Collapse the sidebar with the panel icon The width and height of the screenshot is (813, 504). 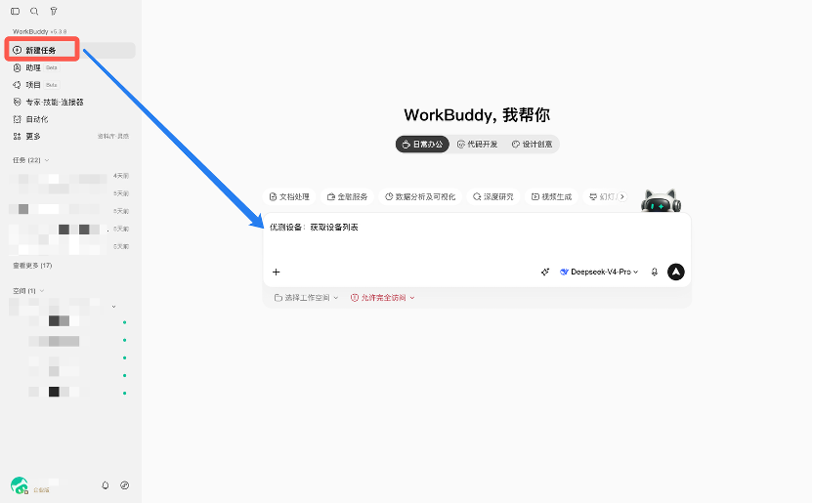(x=15, y=11)
